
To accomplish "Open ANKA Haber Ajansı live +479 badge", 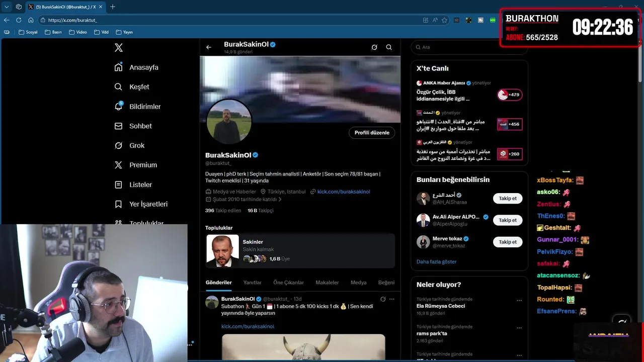I will (510, 95).
